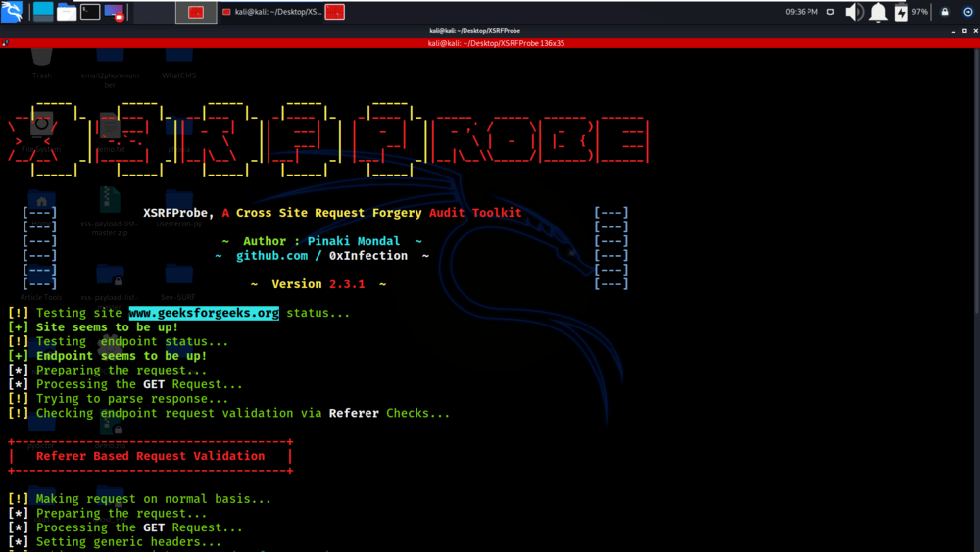This screenshot has width=980, height=552.
Task: Open the session logout circle icon
Action: 967,11
